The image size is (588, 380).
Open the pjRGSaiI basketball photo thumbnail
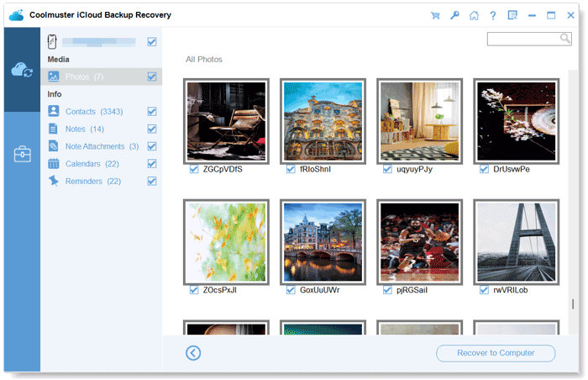tap(420, 242)
